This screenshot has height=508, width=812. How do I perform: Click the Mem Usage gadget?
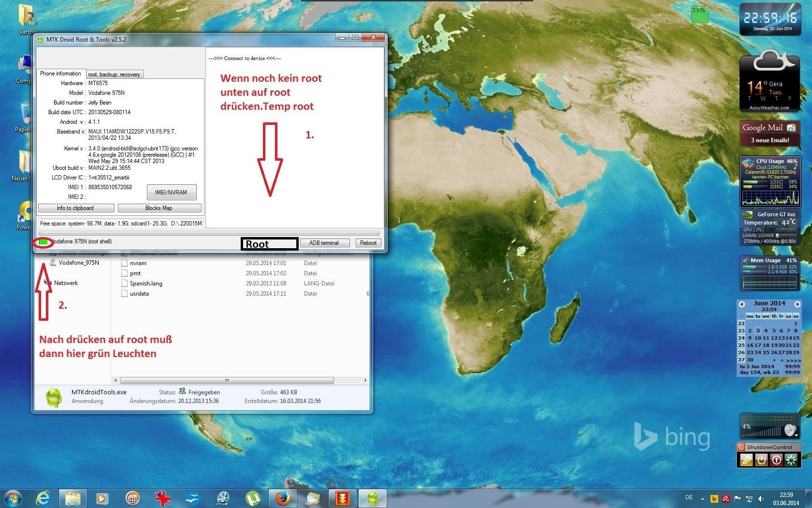[x=769, y=273]
